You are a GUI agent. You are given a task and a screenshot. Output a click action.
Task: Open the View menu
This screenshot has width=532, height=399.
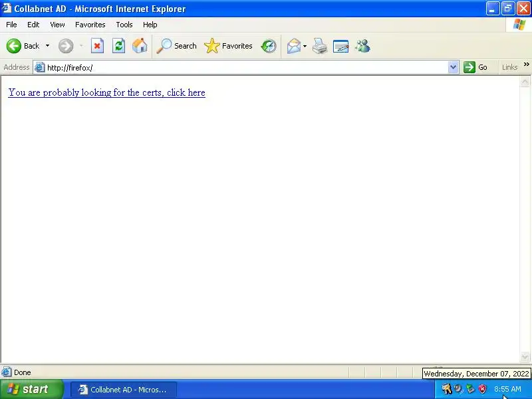click(x=57, y=25)
